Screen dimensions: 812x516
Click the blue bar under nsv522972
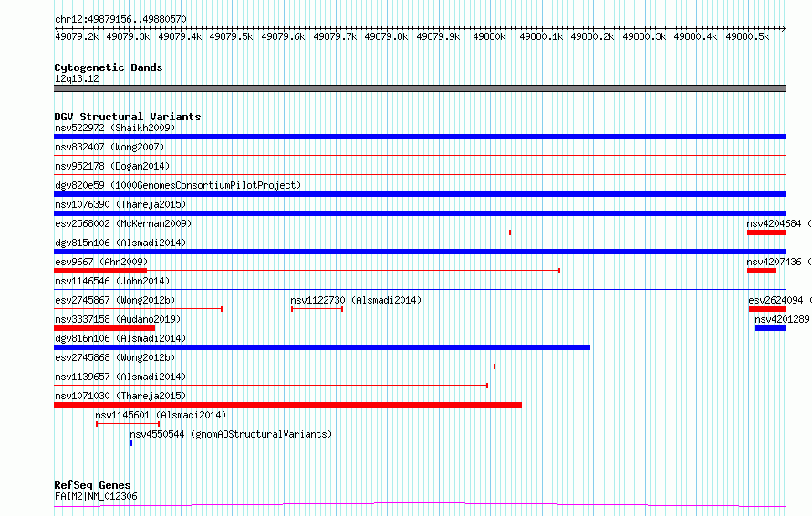point(420,137)
